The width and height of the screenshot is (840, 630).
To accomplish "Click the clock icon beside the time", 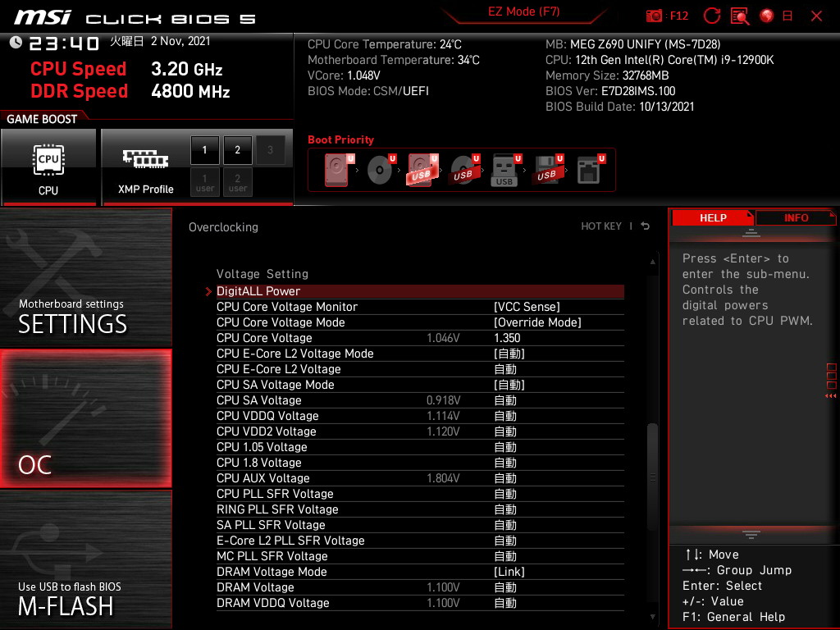I will coord(16,42).
